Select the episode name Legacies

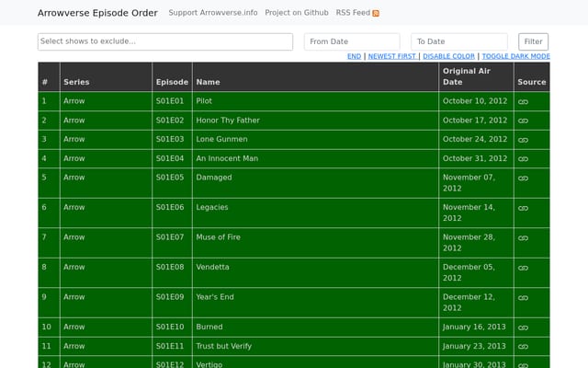212,207
